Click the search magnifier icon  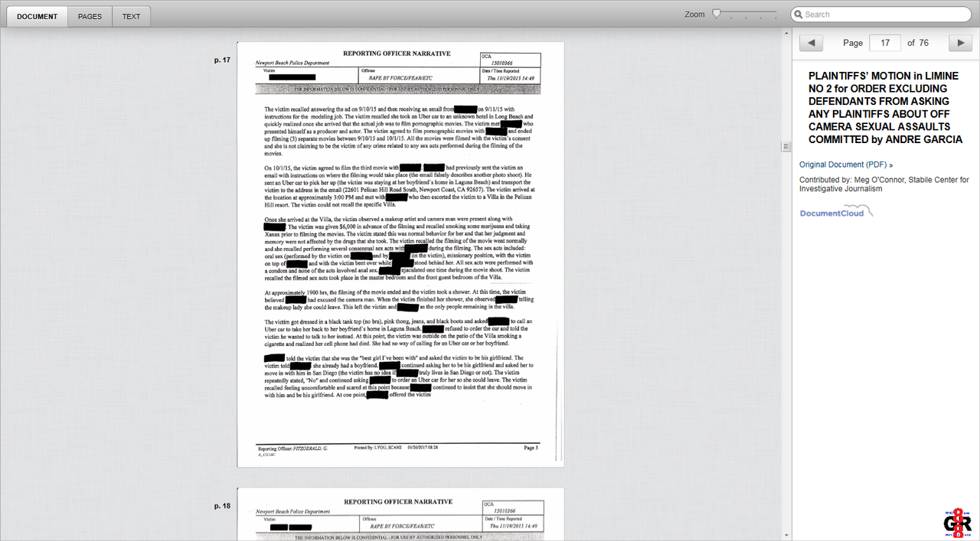click(x=798, y=15)
